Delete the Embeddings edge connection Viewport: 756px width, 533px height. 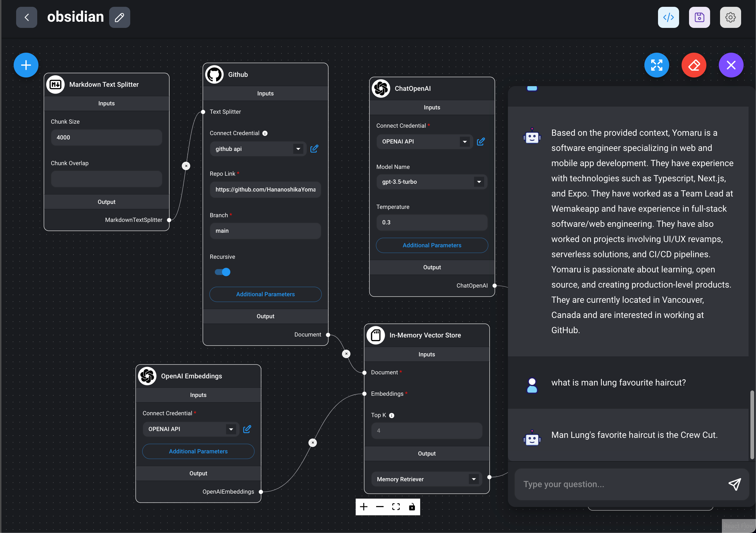313,443
